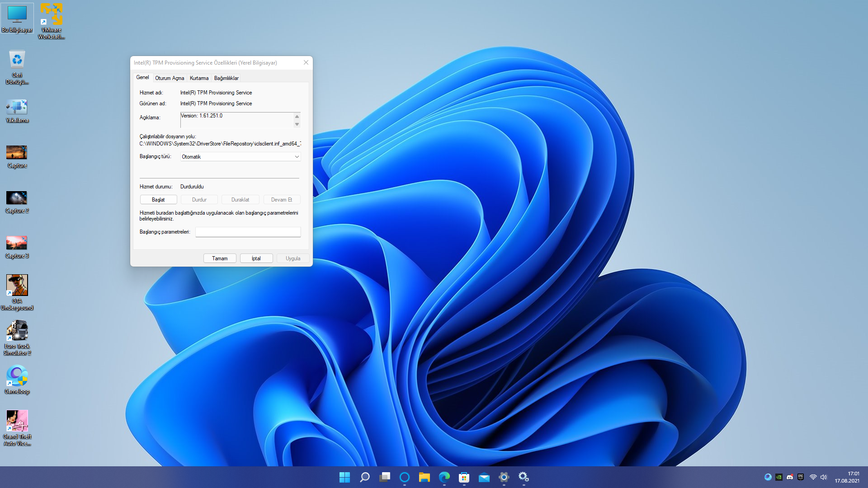Open Microsoft Edge from the taskbar
Screen dimensions: 868x488
point(444,477)
